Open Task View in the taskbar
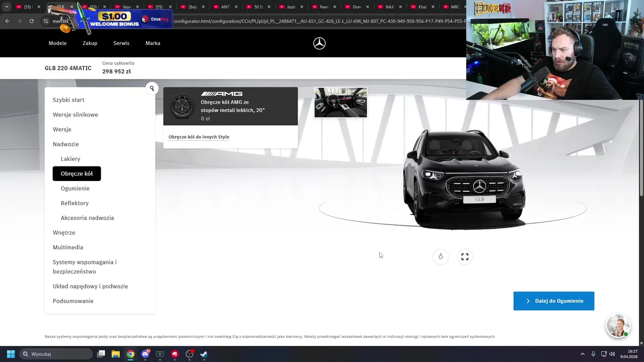Screen dimensions: 644x362 (101, 354)
